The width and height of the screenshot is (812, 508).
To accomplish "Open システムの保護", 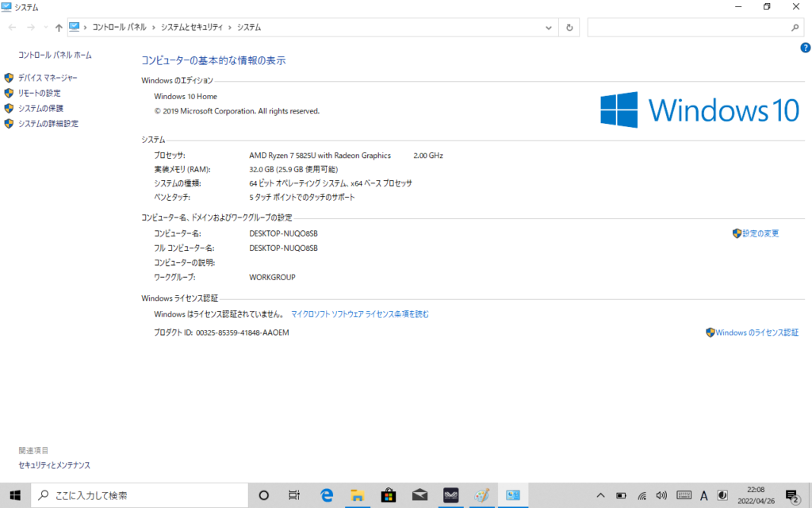I will (x=40, y=108).
